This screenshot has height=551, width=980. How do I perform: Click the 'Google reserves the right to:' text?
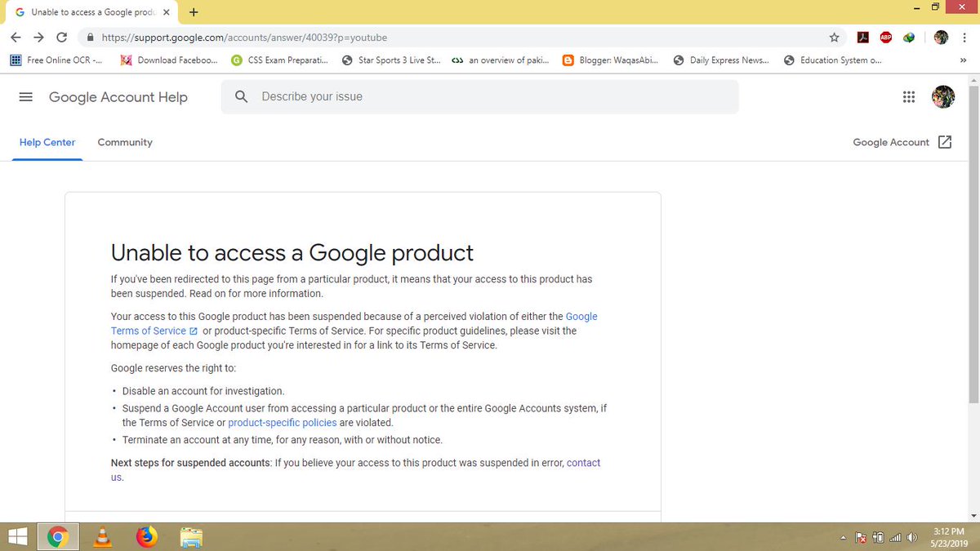pyautogui.click(x=173, y=368)
